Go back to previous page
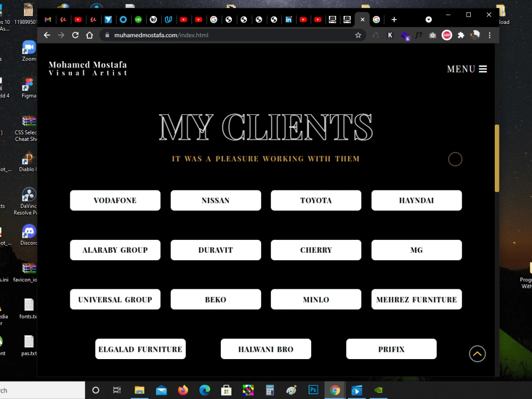This screenshot has height=399, width=532. point(47,35)
